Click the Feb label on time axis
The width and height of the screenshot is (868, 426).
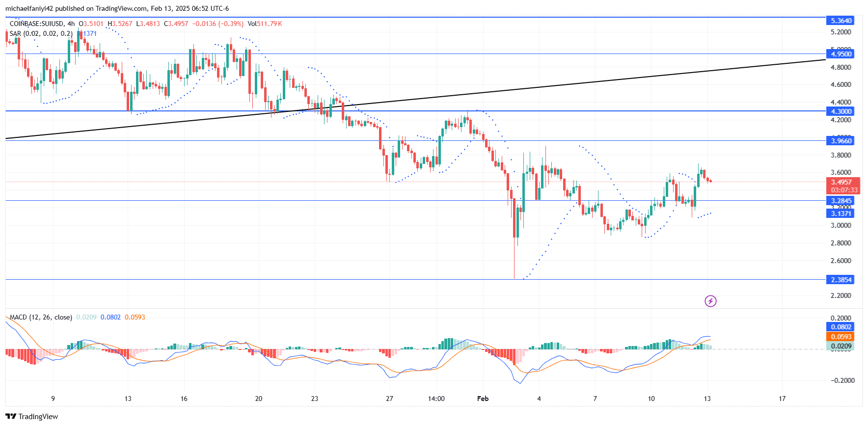pyautogui.click(x=483, y=399)
